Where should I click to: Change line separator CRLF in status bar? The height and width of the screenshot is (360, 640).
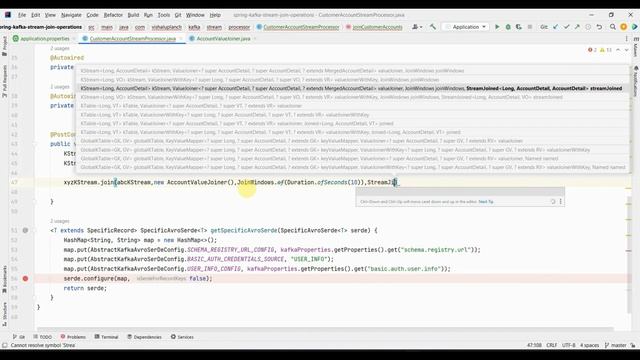coord(551,345)
